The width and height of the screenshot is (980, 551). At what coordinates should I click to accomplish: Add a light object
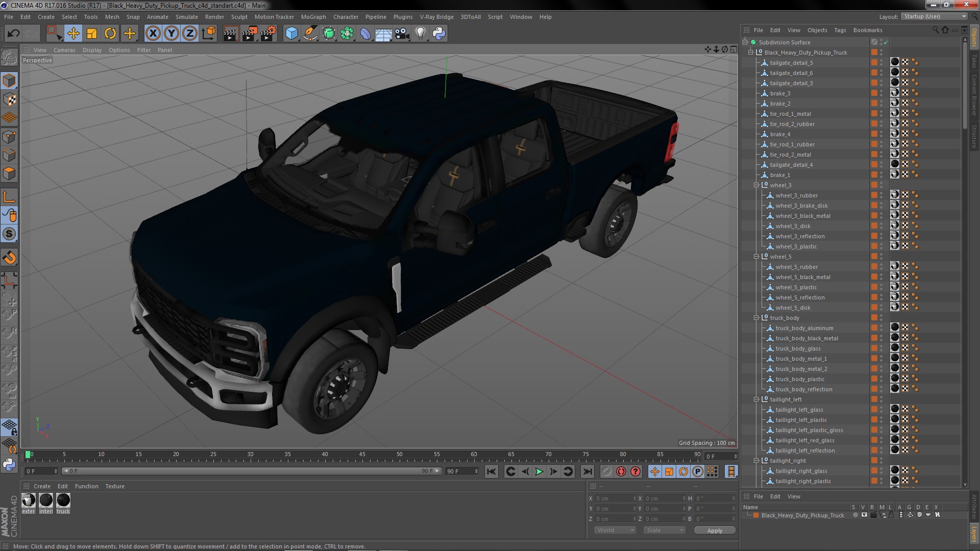tap(420, 34)
